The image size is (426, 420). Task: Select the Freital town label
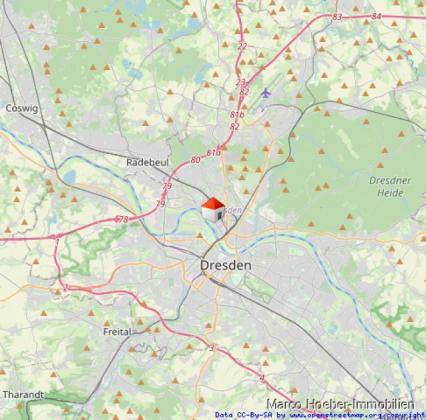click(117, 332)
